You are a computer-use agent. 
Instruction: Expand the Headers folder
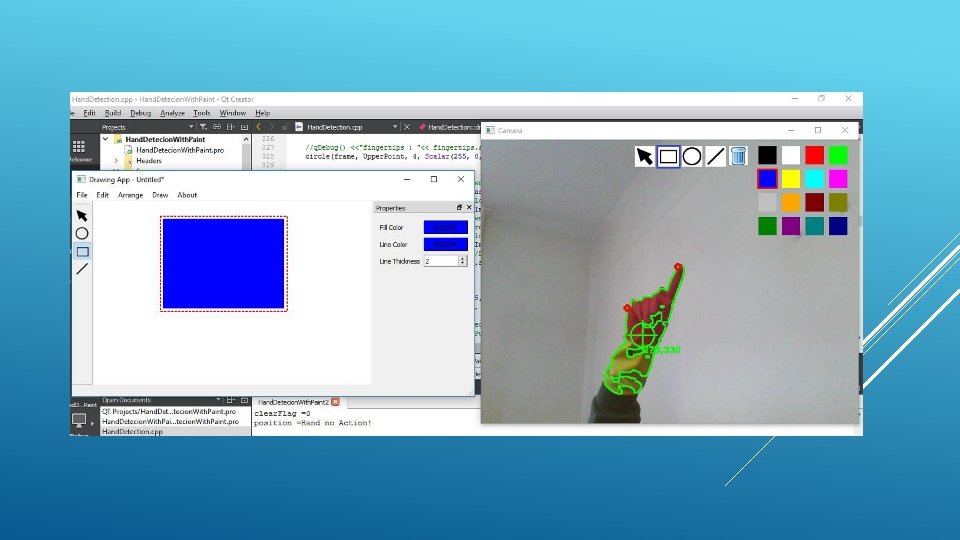116,160
